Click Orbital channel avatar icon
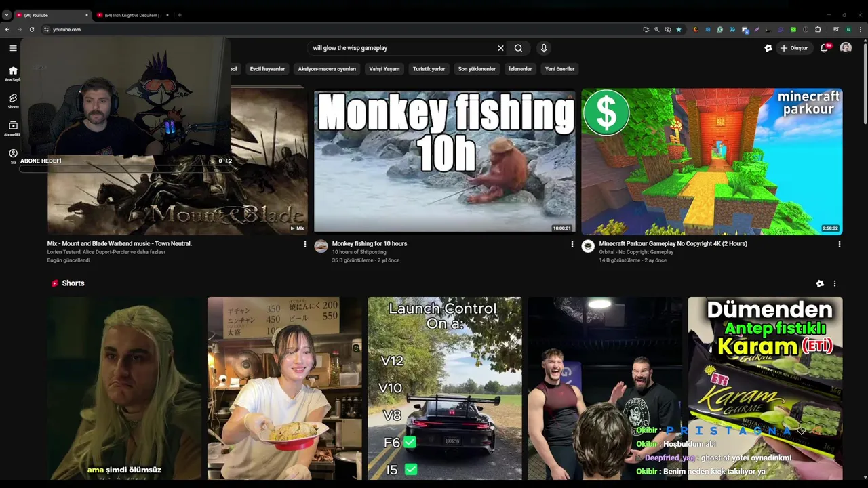 589,246
